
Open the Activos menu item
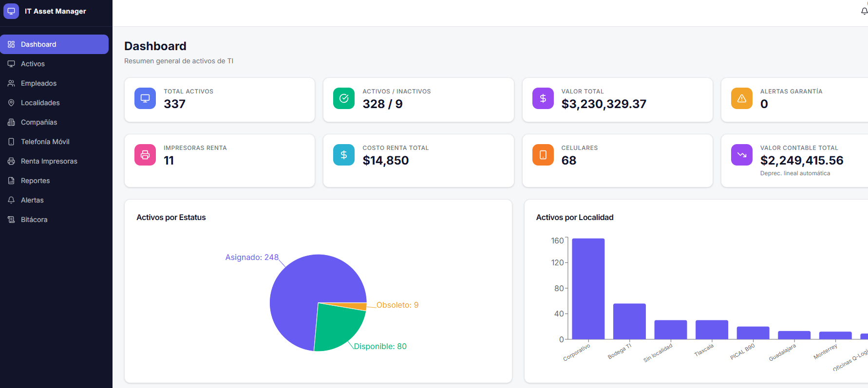coord(54,64)
